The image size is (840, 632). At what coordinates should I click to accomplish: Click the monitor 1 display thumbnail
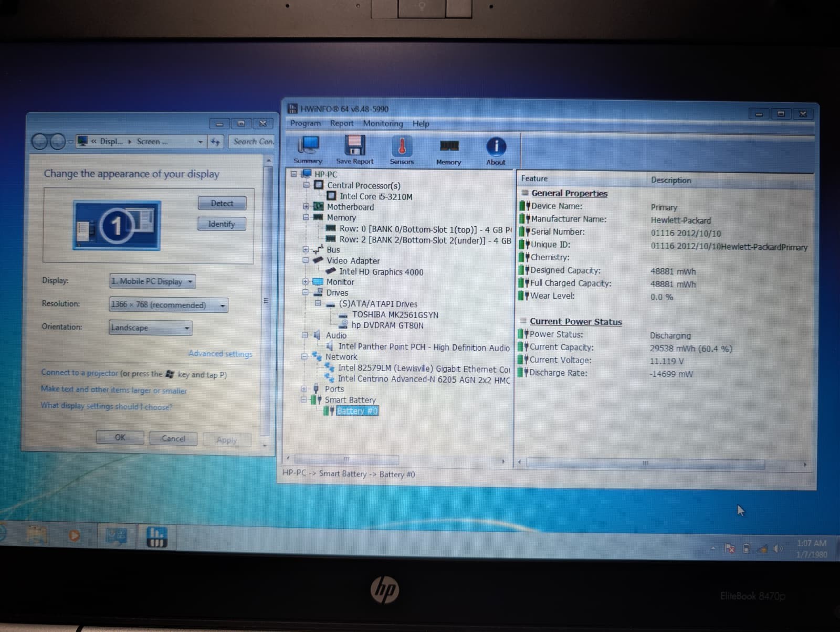(117, 226)
